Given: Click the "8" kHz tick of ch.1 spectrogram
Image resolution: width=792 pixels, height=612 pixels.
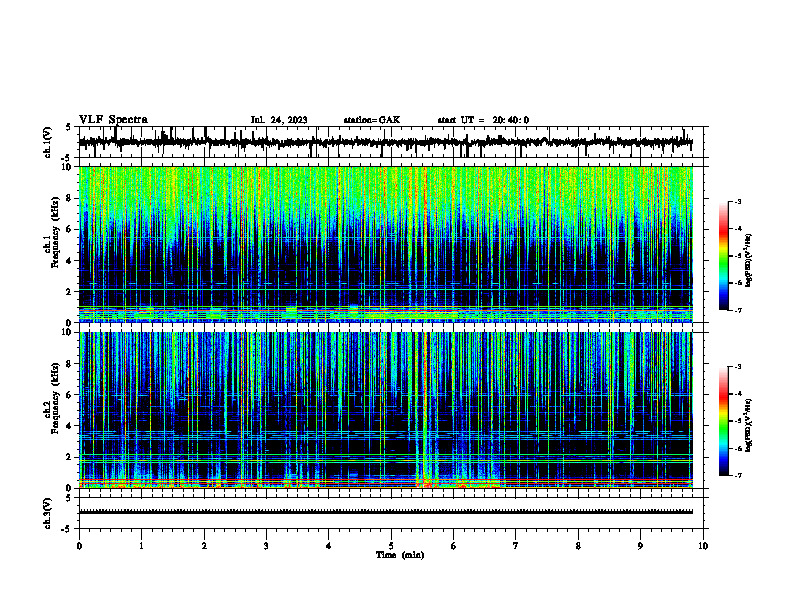Looking at the screenshot, I should point(70,198).
